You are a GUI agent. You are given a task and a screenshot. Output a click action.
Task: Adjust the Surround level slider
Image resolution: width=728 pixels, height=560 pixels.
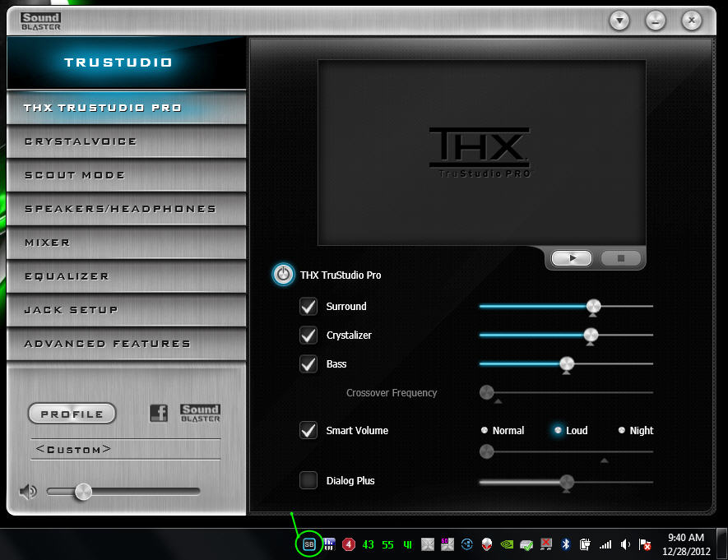tap(593, 306)
